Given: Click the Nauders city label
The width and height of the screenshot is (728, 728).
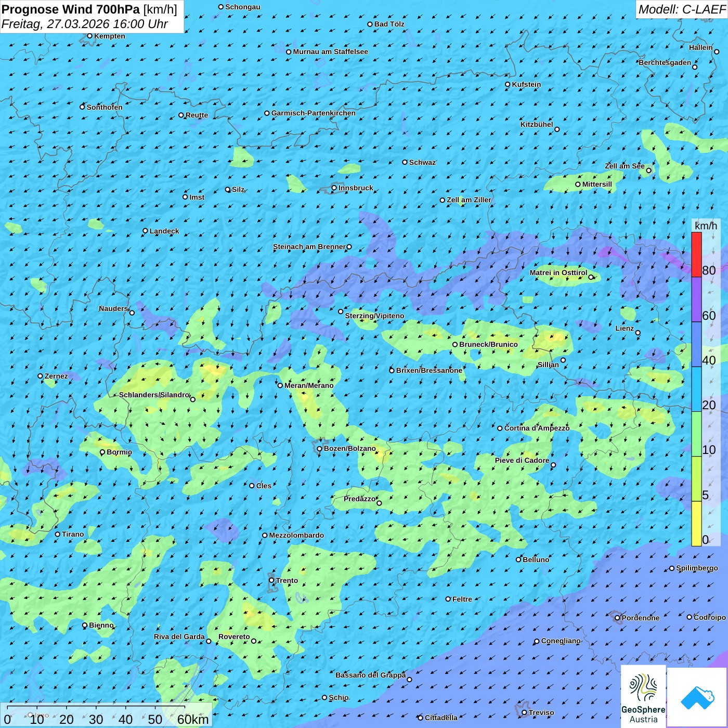Looking at the screenshot, I should [x=113, y=308].
